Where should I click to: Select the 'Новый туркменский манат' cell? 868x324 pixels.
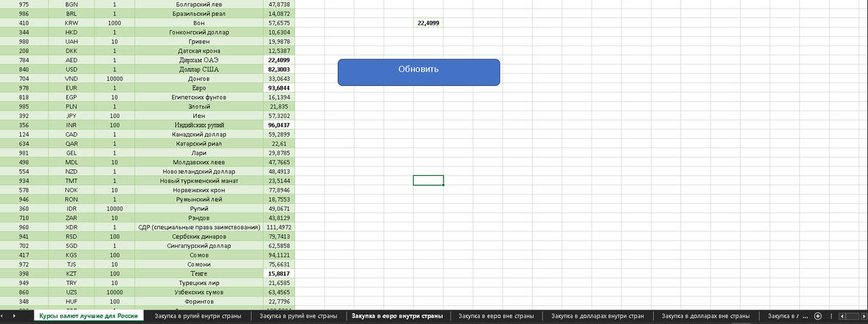199,181
